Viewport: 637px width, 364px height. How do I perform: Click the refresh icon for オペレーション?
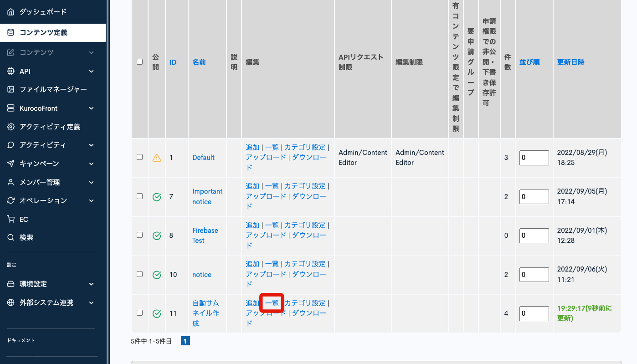coord(11,200)
